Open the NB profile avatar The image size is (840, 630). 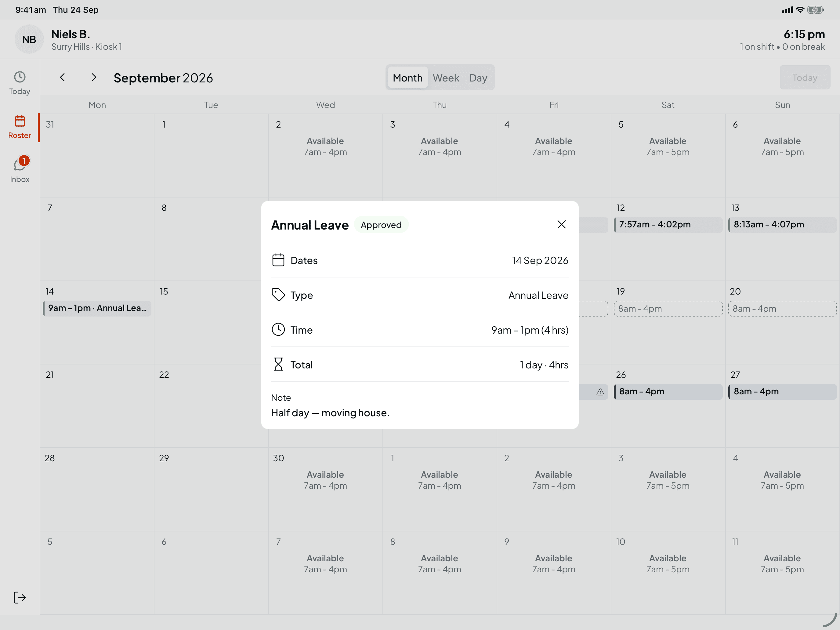pos(29,39)
